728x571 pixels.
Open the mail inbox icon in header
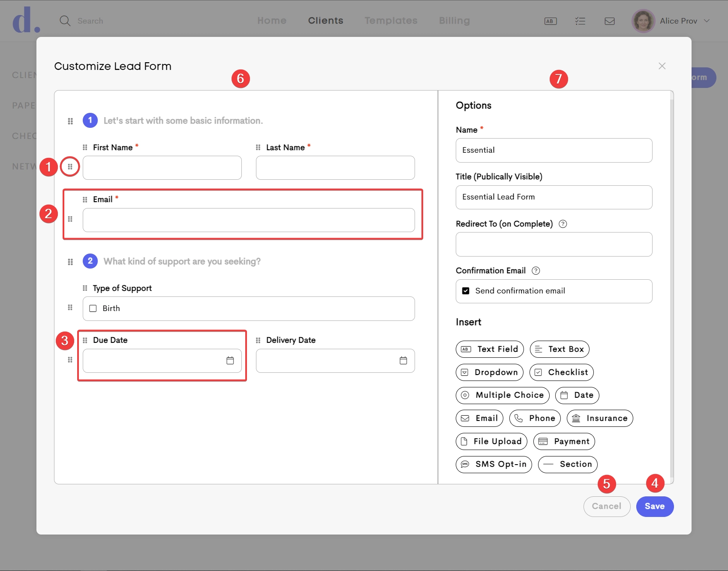tap(609, 21)
